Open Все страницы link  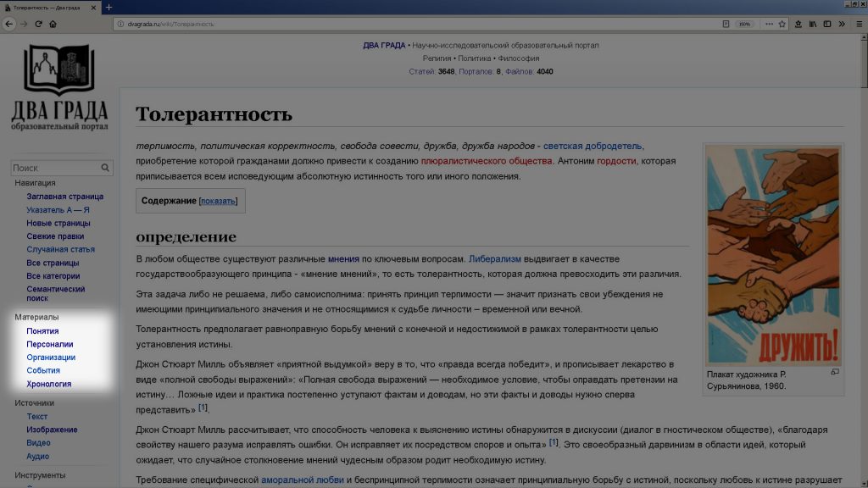coord(53,263)
